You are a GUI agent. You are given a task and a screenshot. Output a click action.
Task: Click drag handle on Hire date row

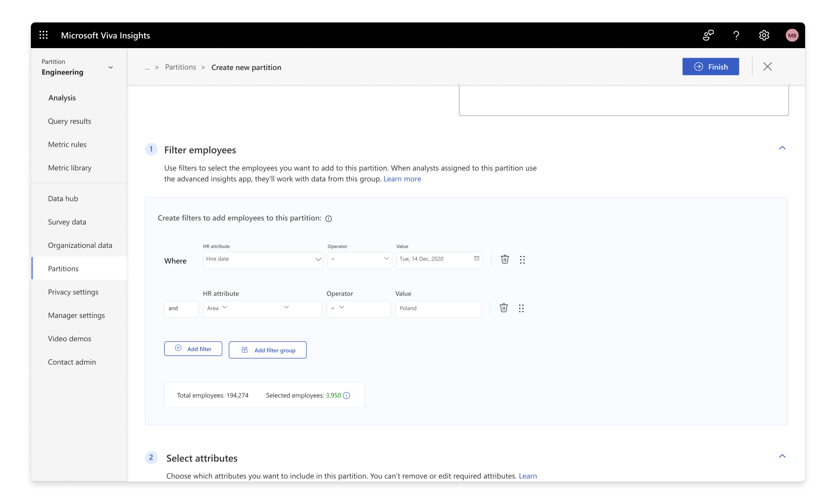(x=522, y=260)
